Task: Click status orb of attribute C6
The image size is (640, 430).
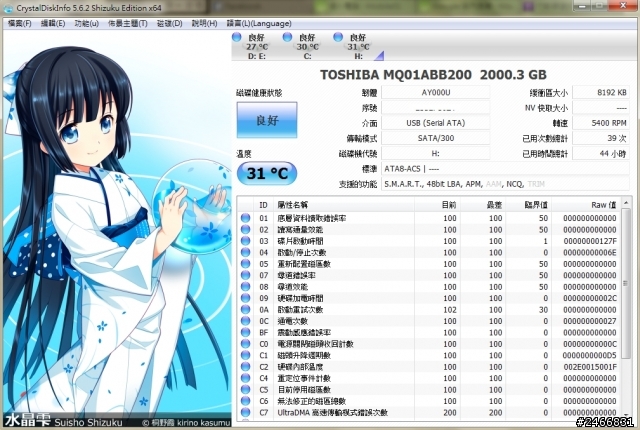Action: (x=245, y=401)
